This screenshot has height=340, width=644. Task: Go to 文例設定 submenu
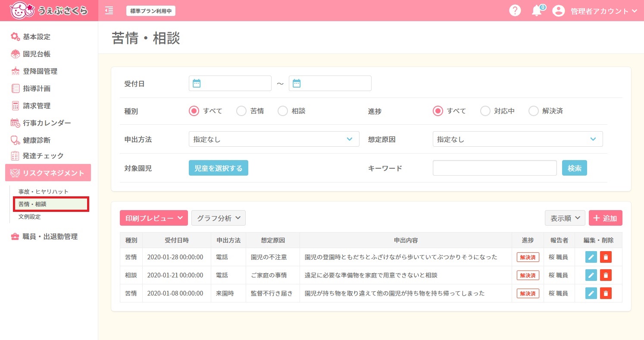[x=30, y=217]
